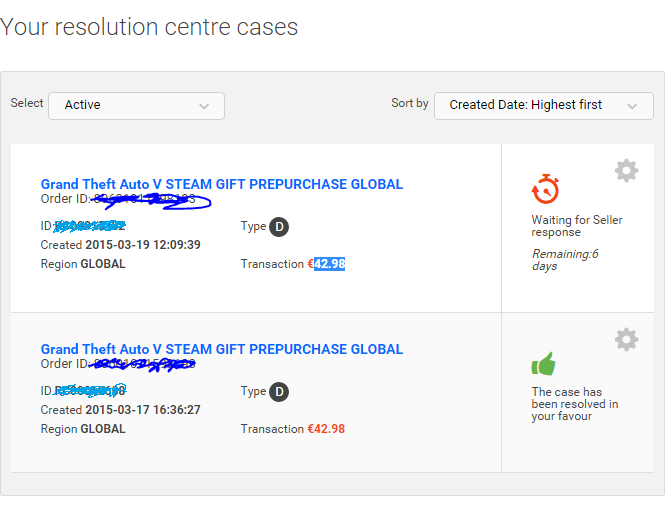670x508 pixels.
Task: Click the €42.98 transaction in resolved case
Action: pyautogui.click(x=326, y=429)
